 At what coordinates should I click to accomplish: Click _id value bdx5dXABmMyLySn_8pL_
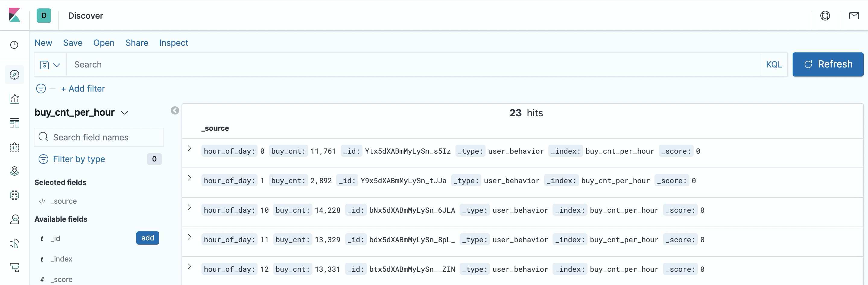coord(412,240)
